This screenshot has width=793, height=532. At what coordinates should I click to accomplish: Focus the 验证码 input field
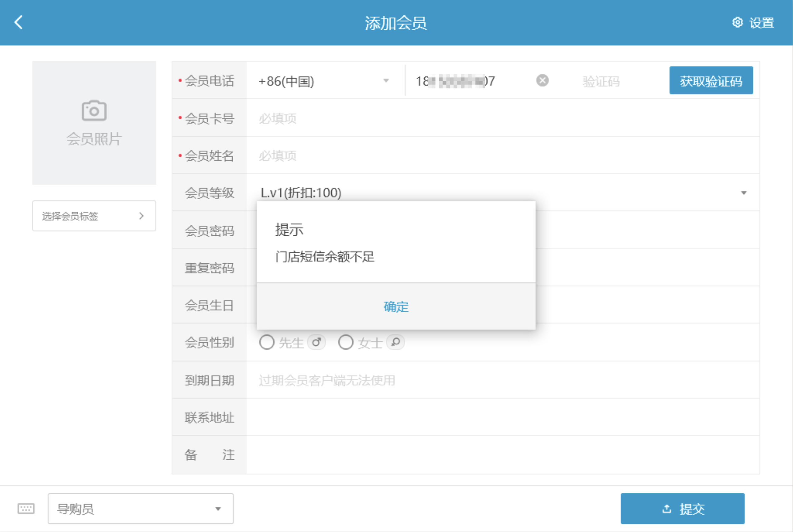pyautogui.click(x=617, y=81)
